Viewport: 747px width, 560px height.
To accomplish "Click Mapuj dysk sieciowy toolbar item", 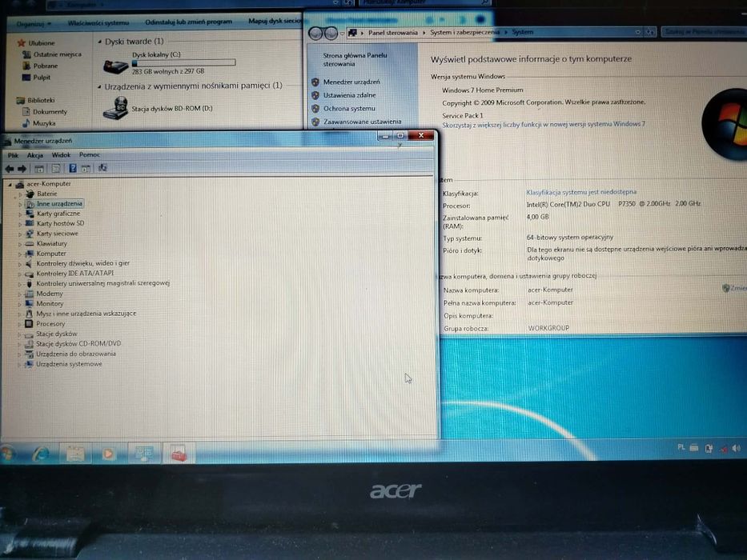I will pos(275,21).
